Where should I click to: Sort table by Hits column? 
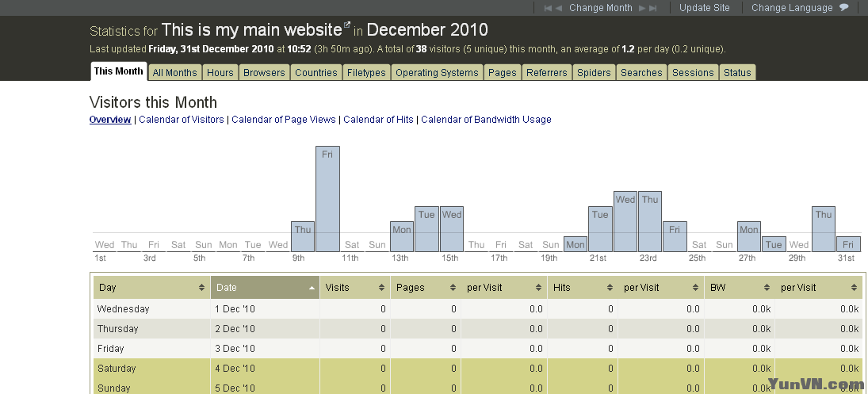583,288
